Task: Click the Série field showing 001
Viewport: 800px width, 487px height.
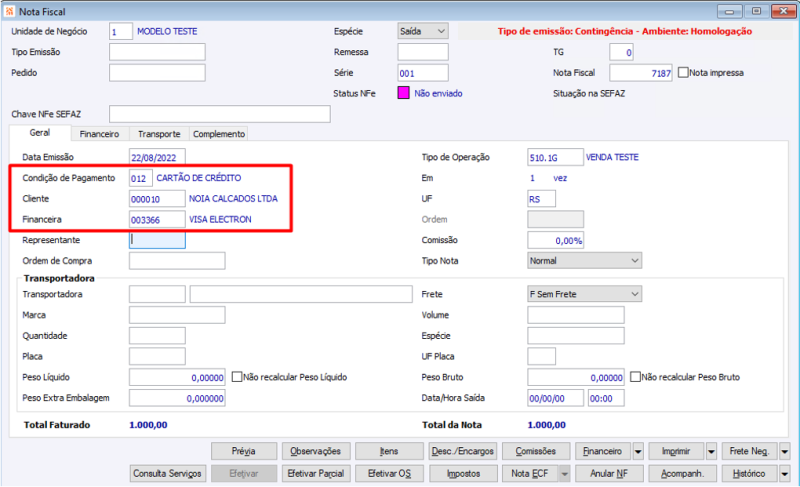Action: pyautogui.click(x=423, y=73)
